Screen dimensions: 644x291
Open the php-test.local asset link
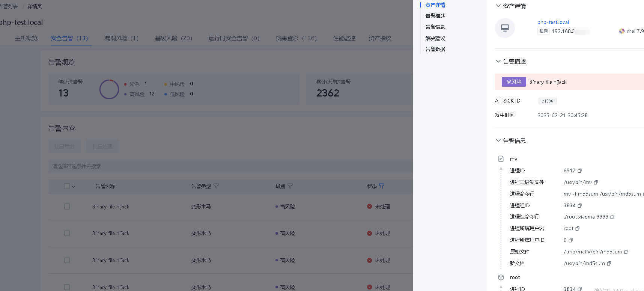553,23
